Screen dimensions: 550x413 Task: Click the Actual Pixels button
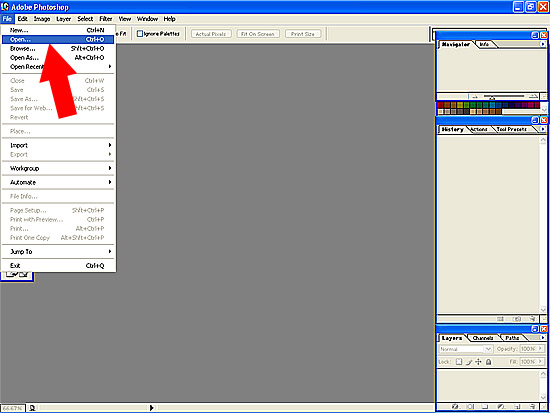pyautogui.click(x=211, y=34)
